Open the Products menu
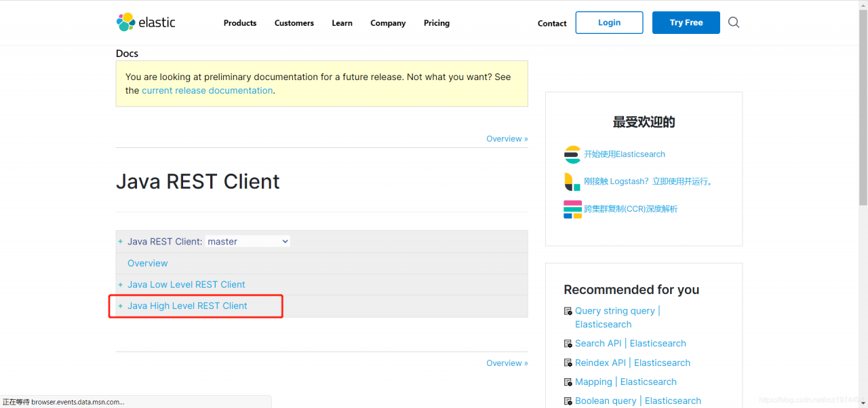This screenshot has height=408, width=868. pyautogui.click(x=240, y=23)
